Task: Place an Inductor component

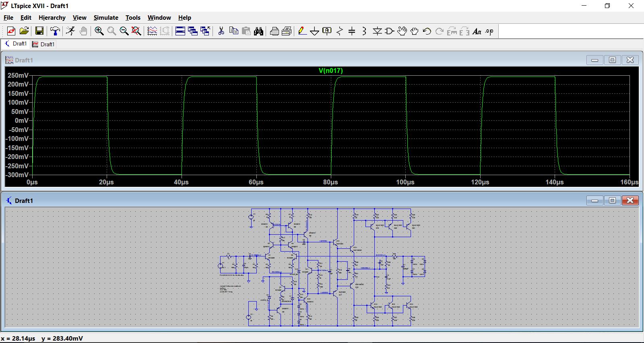Action: click(x=364, y=31)
